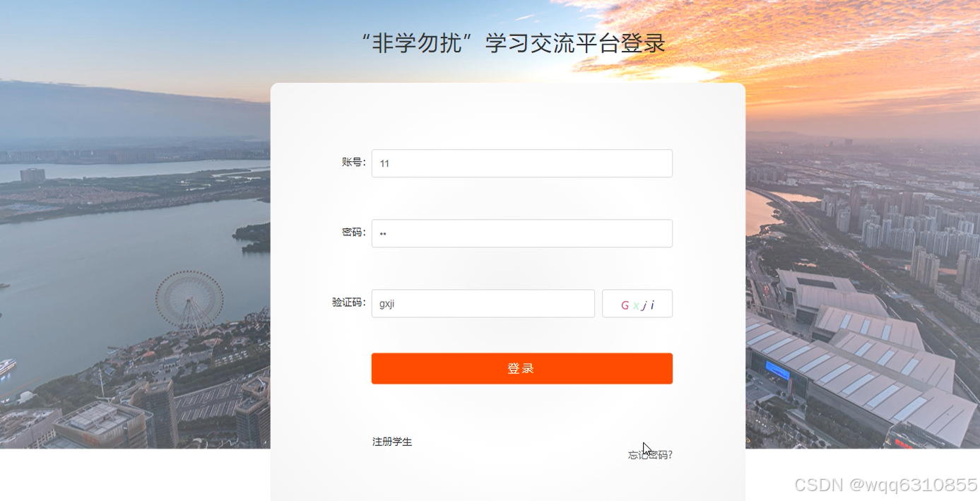Click the captcha code 'Gxji' to regenerate
Screen dimensions: 980x501
pos(637,303)
